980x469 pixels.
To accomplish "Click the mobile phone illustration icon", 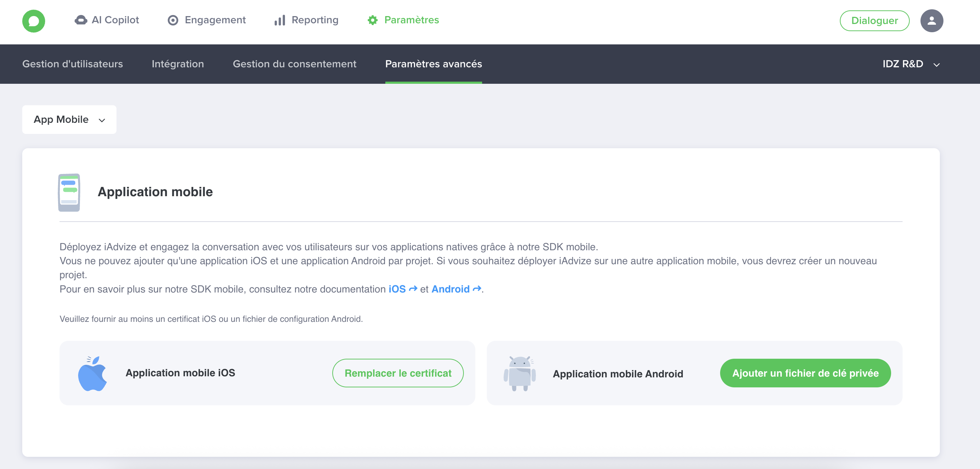I will [69, 192].
